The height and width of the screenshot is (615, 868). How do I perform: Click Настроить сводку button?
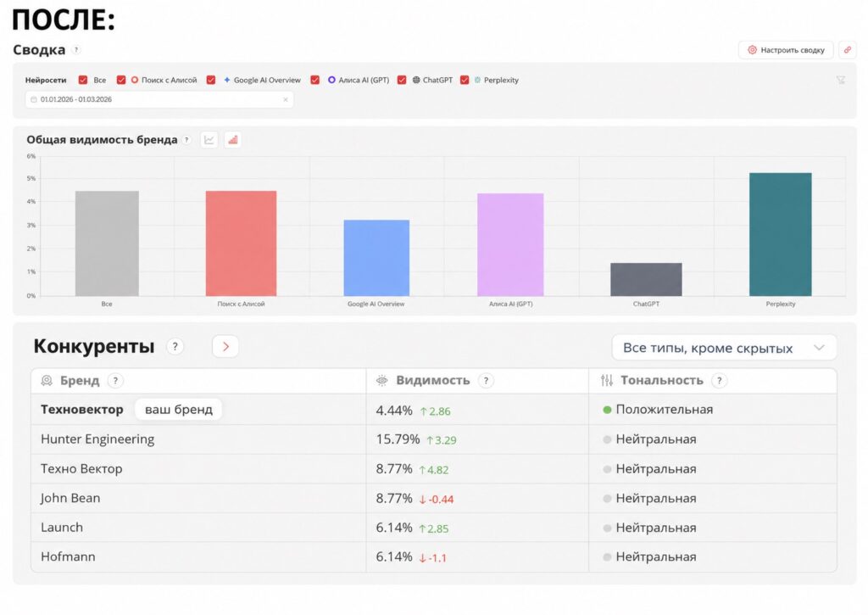tap(786, 50)
